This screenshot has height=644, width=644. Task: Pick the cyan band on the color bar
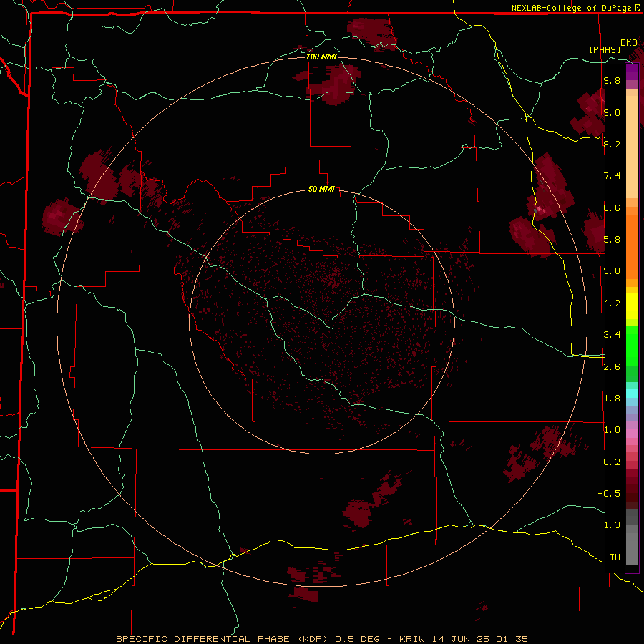[632, 394]
